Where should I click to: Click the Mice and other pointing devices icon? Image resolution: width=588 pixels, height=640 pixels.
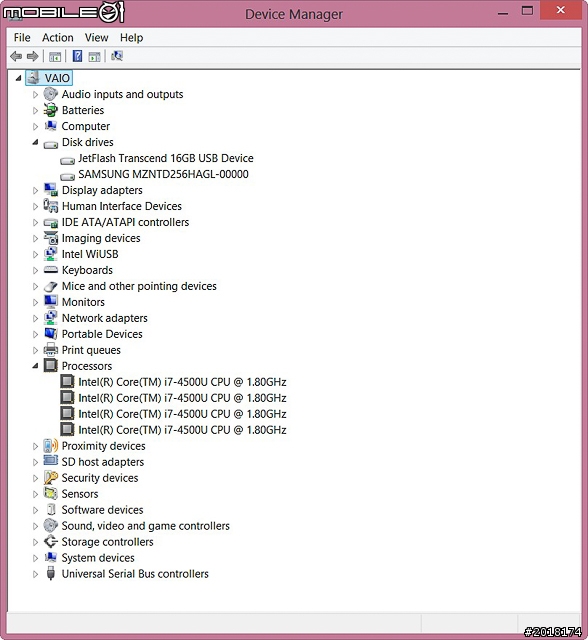point(51,286)
